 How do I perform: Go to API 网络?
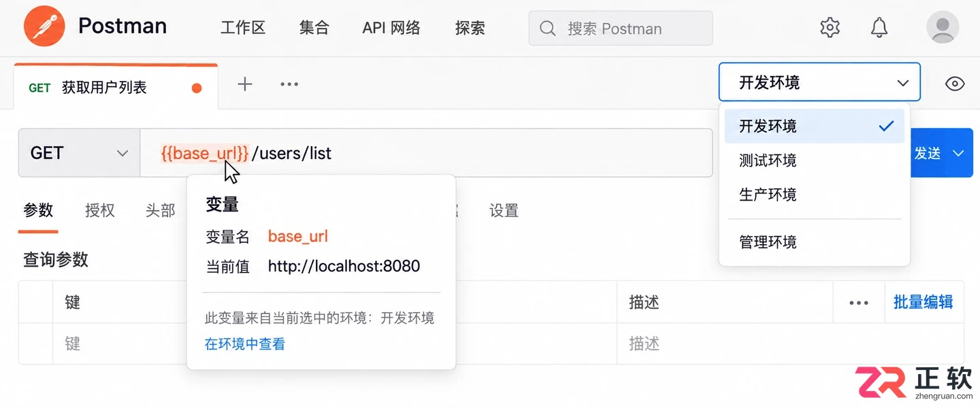[391, 28]
